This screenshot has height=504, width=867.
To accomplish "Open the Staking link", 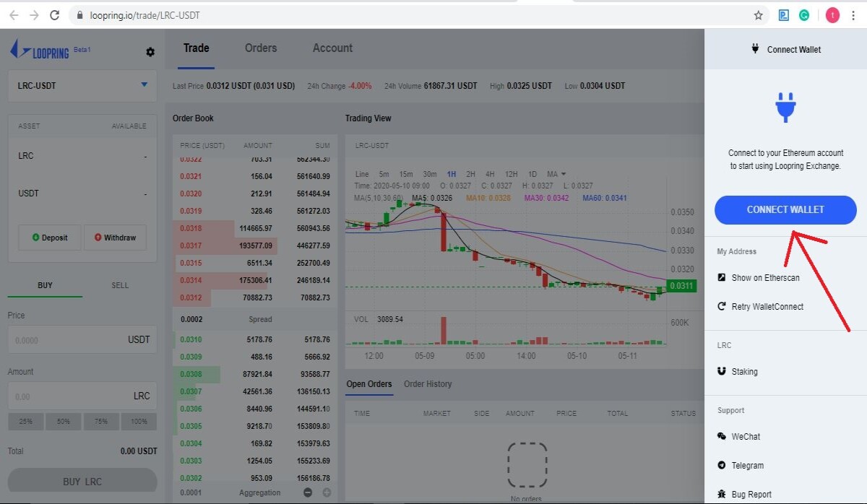I will pyautogui.click(x=744, y=371).
